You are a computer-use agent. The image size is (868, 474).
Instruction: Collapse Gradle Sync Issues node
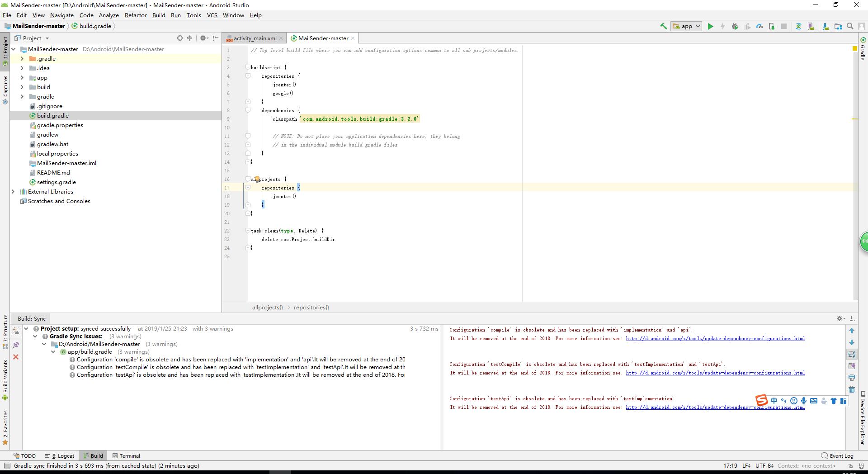(x=35, y=337)
